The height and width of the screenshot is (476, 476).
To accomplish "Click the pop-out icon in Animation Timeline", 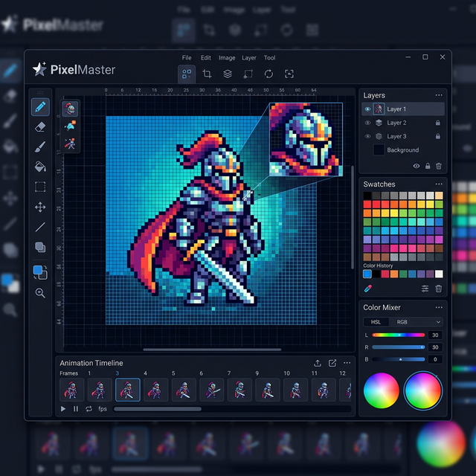I will pos(332,363).
